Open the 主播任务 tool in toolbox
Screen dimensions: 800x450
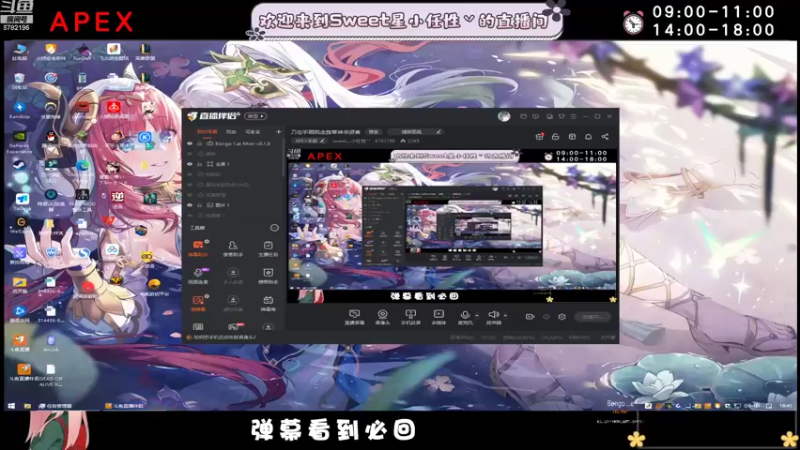pyautogui.click(x=268, y=248)
